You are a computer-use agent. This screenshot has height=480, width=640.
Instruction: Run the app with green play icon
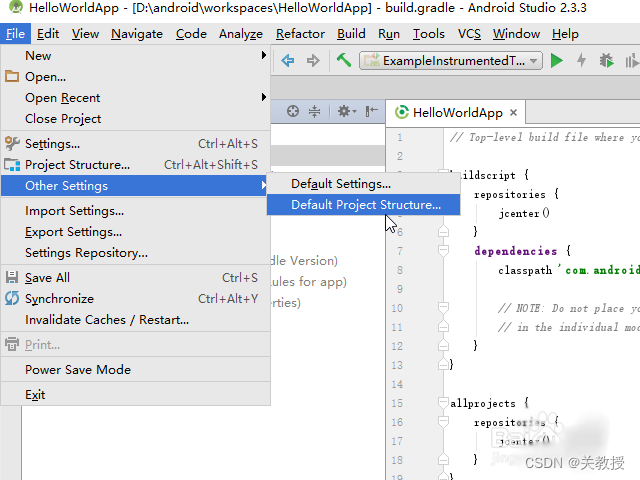point(557,61)
